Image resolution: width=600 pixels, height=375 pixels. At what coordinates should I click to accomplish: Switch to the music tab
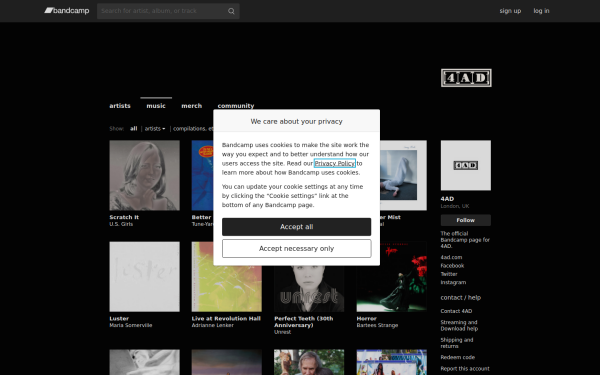click(x=156, y=106)
